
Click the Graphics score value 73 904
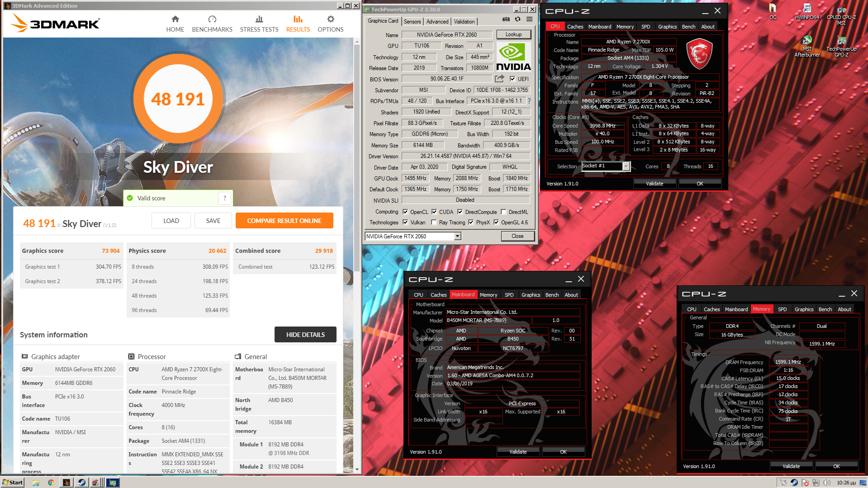tap(110, 251)
